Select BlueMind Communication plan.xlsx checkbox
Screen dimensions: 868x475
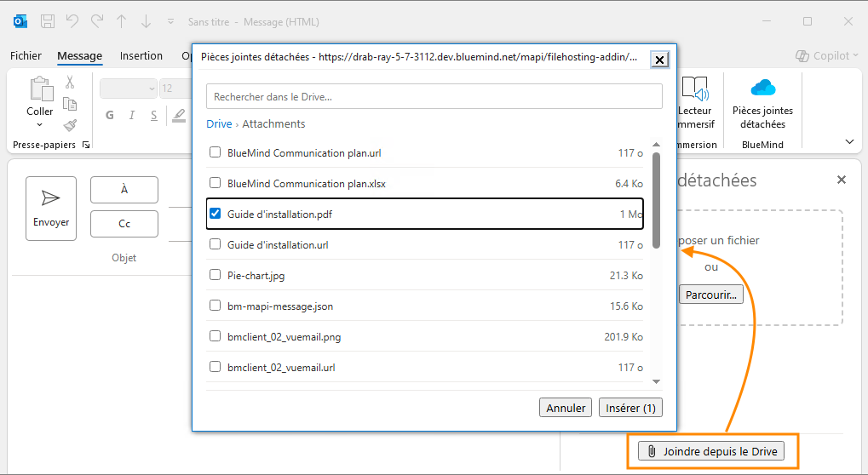tap(215, 183)
